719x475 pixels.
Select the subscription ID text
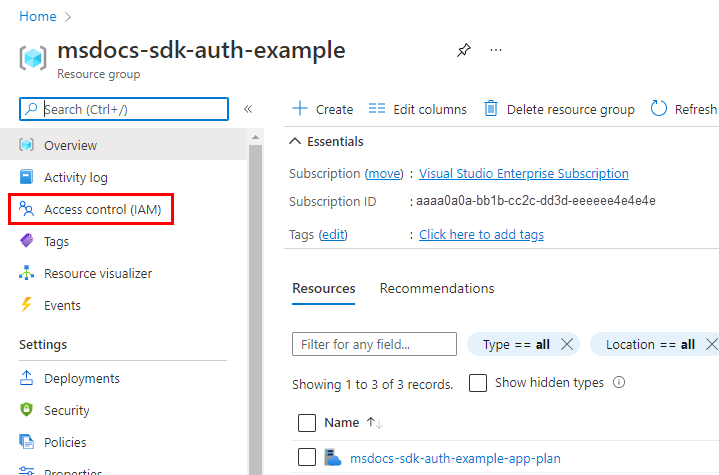point(536,201)
